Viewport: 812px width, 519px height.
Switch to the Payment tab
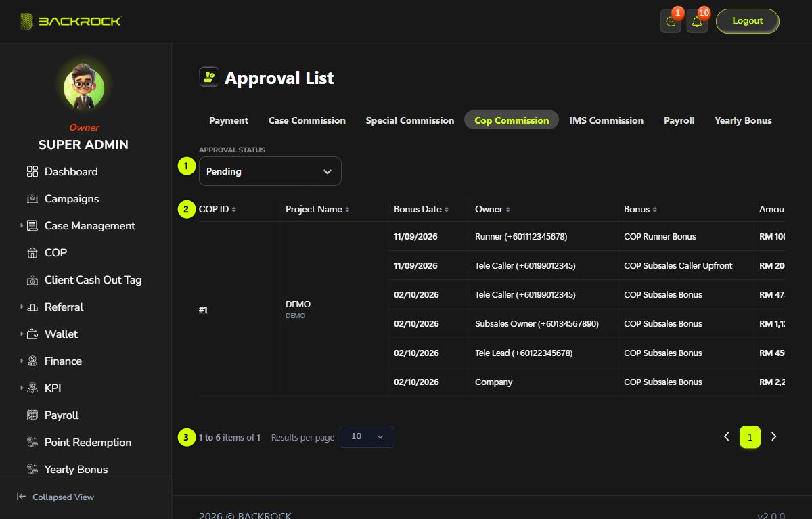[x=229, y=120]
